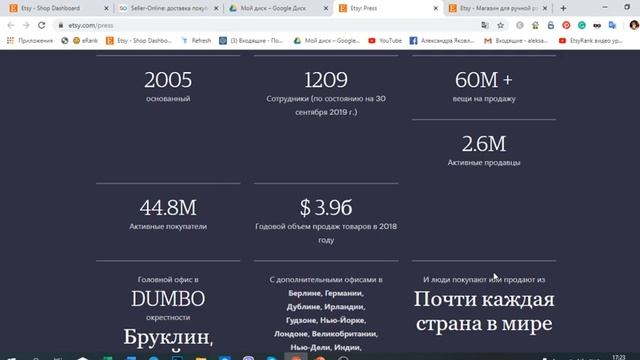Click the 60M + statistic
Screen dimensions: 640x360
484,80
